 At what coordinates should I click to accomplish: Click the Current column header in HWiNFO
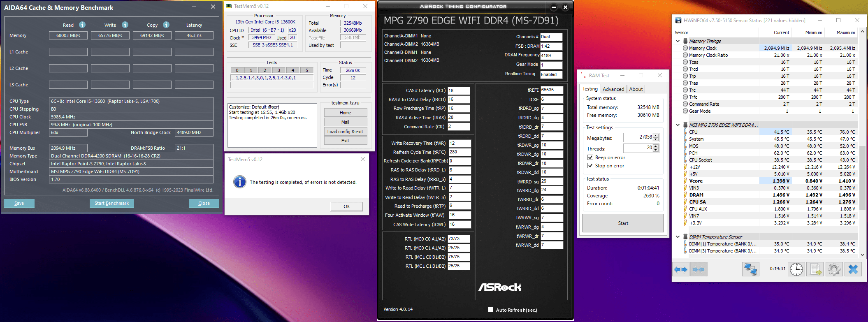pos(775,32)
